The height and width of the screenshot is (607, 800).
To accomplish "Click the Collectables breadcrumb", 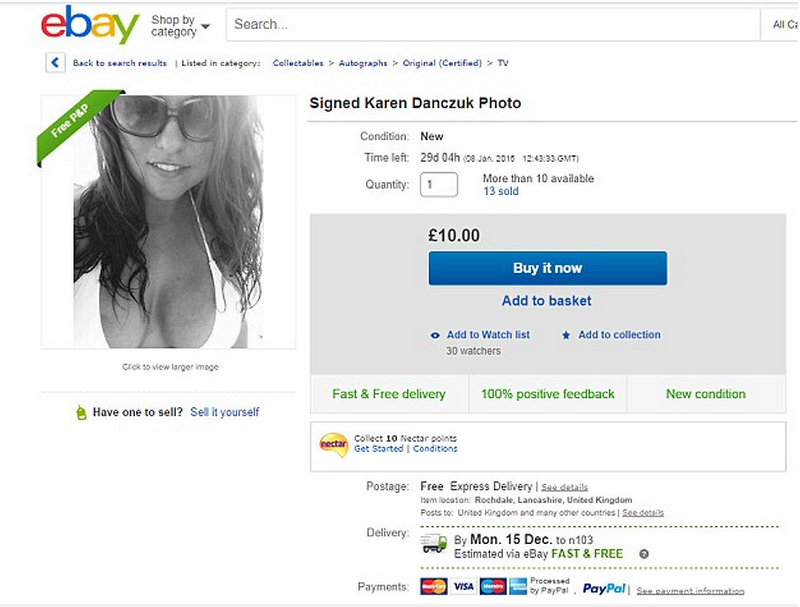I will point(298,63).
